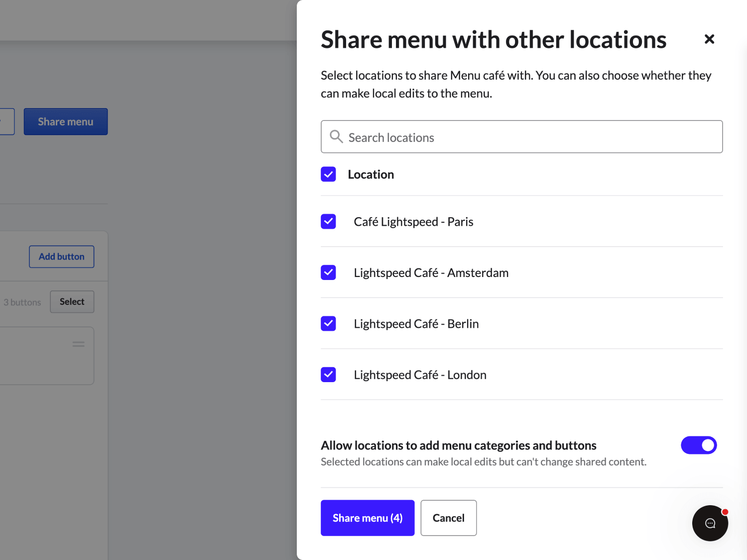Confirm with Share menu (4) button
Image resolution: width=747 pixels, height=560 pixels.
[368, 518]
